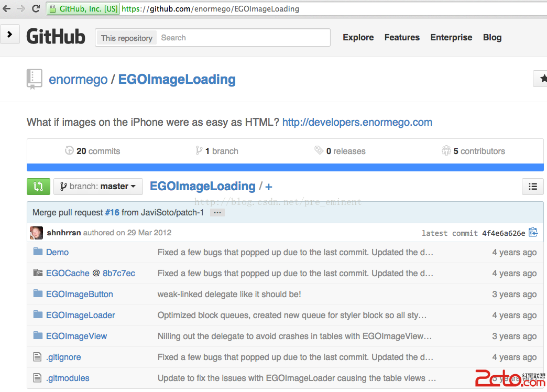This screenshot has width=547, height=392.
Task: Click shnhrrsn avatar thumbnail
Action: [x=36, y=233]
